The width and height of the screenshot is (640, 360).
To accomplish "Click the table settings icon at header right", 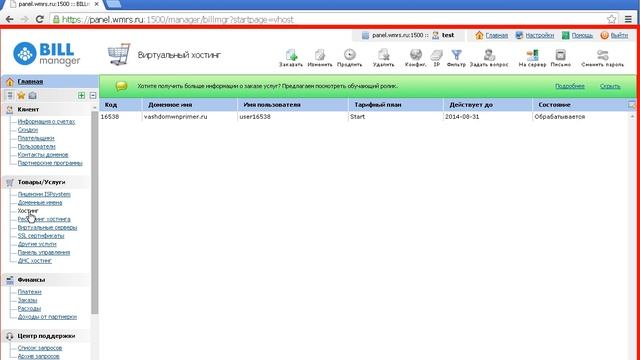I will coord(631,105).
